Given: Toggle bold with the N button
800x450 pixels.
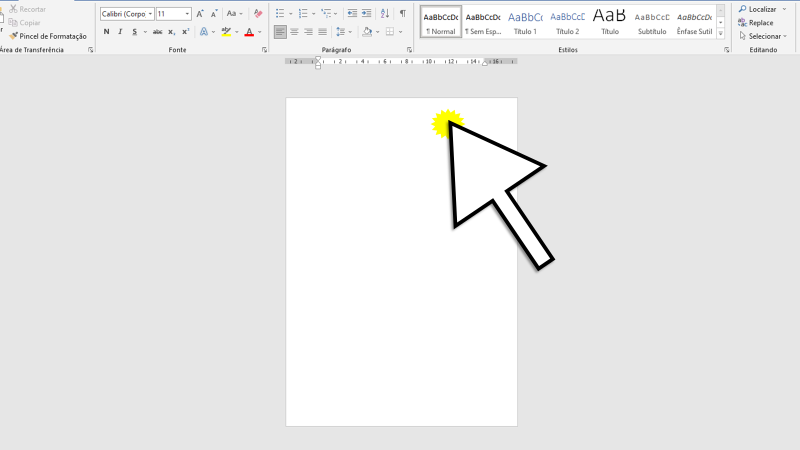Looking at the screenshot, I should coord(106,32).
